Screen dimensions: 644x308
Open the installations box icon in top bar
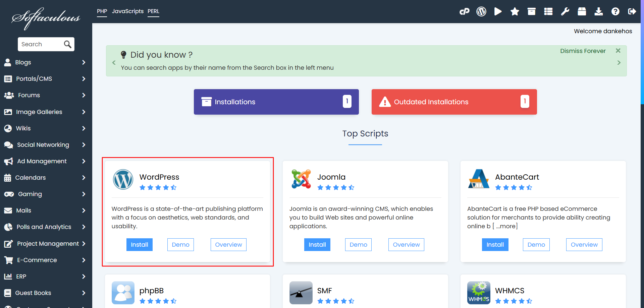[x=532, y=12]
